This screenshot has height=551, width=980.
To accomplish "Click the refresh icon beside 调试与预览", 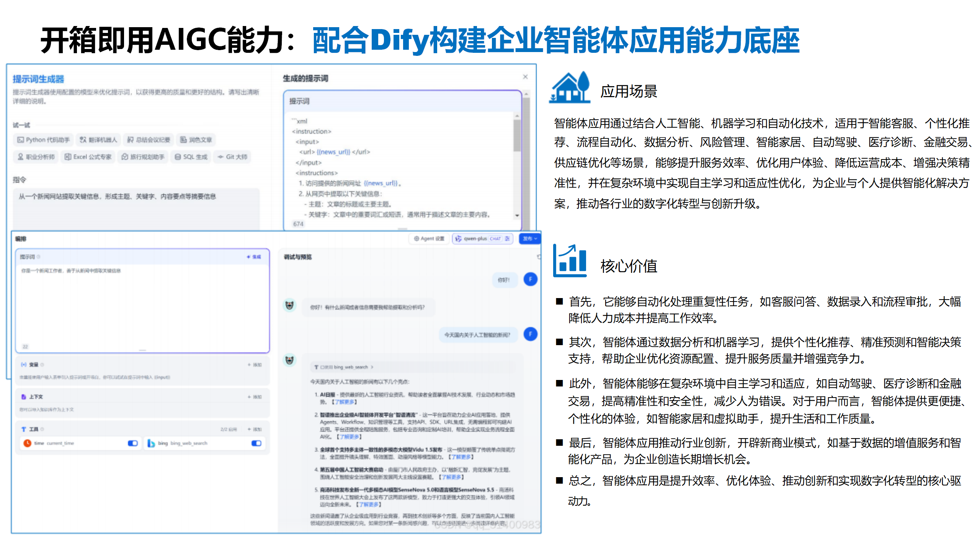I will tap(539, 257).
